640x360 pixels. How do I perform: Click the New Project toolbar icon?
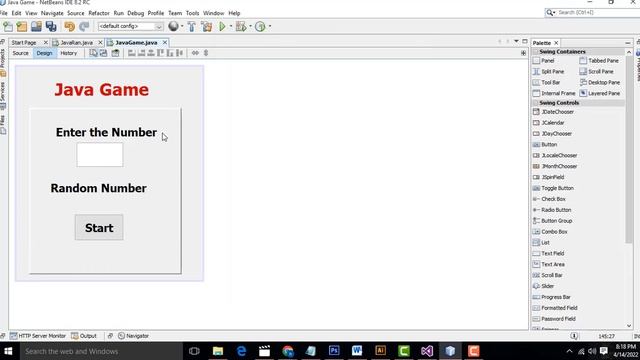click(x=22, y=27)
